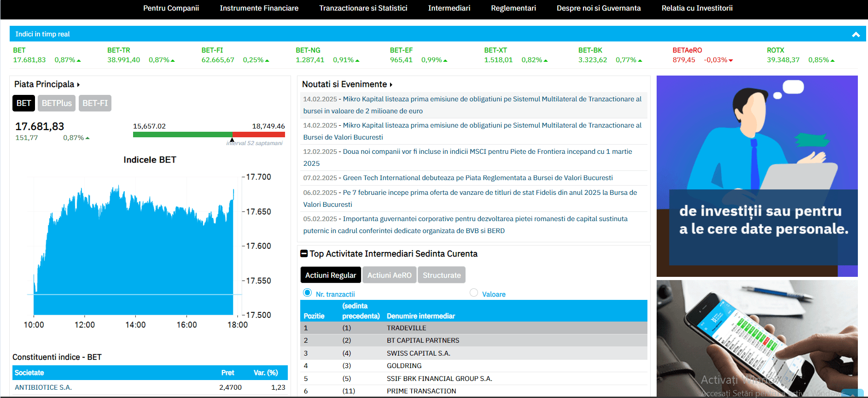Select Structurate tab
Screen dimensions: 868x398
[442, 275]
